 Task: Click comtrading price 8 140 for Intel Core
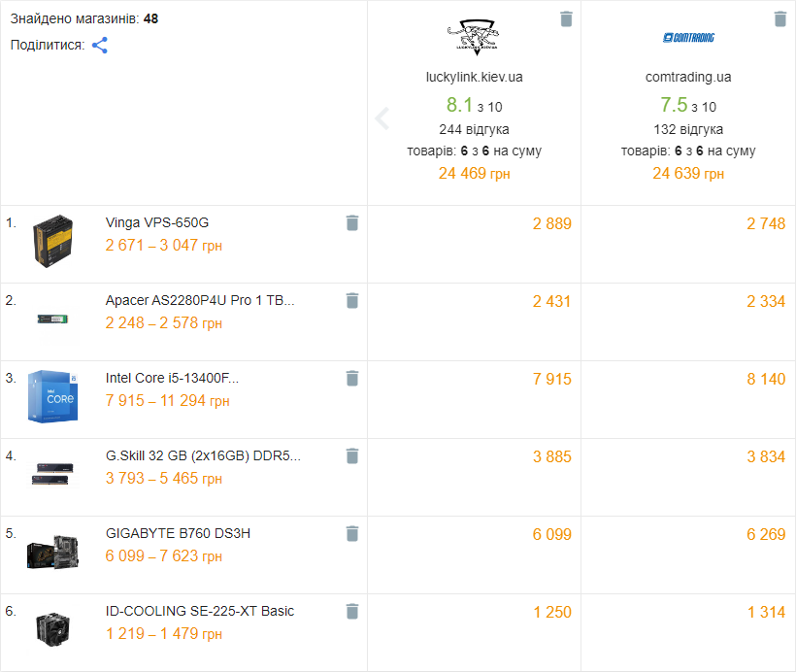tap(766, 380)
